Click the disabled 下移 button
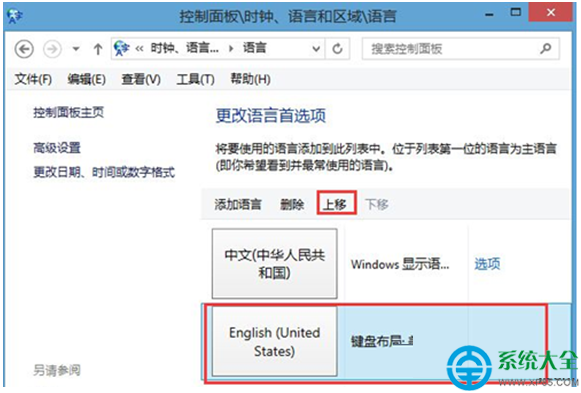Screen dimensions: 581x393 (377, 204)
